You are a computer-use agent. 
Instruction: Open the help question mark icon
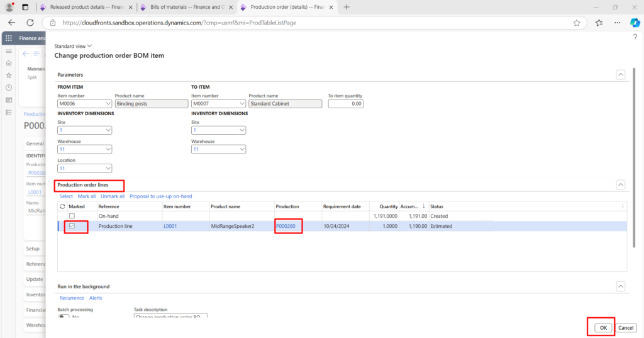click(635, 37)
